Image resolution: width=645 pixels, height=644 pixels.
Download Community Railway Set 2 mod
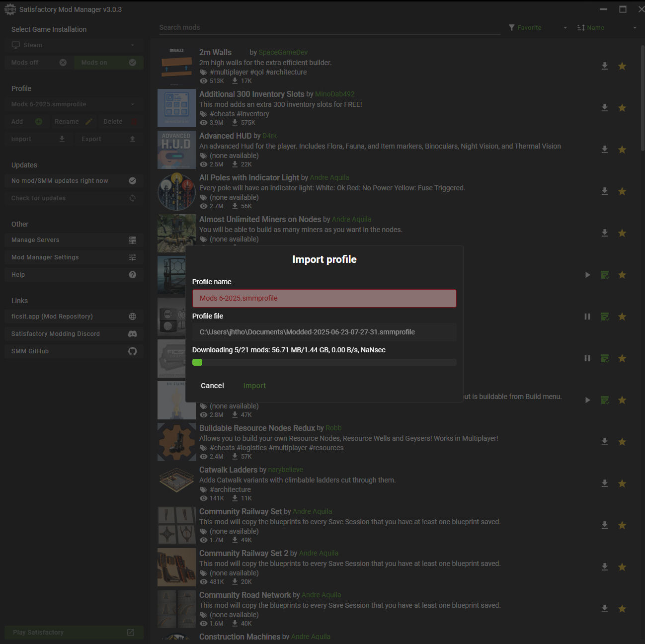[x=605, y=567]
